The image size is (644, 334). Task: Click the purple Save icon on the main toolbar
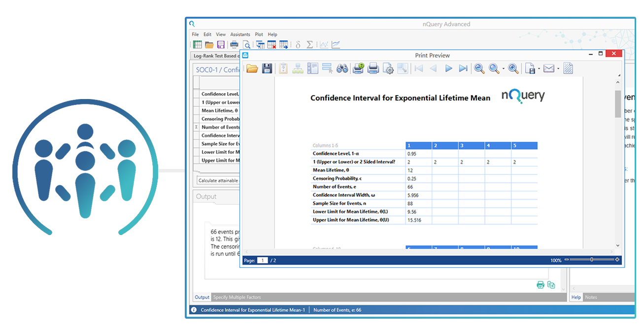click(221, 44)
